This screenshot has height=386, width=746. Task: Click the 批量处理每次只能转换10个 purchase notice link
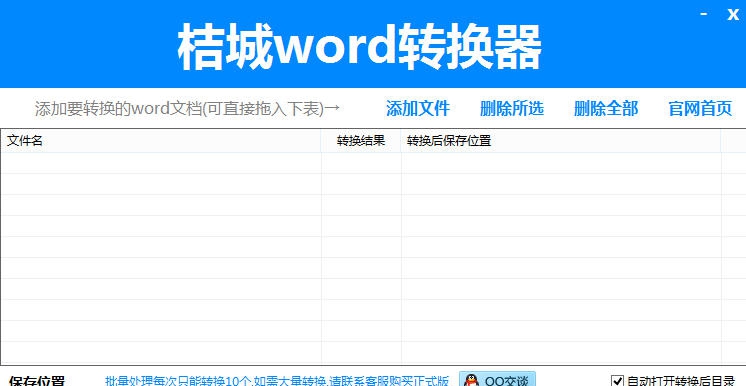point(277,381)
